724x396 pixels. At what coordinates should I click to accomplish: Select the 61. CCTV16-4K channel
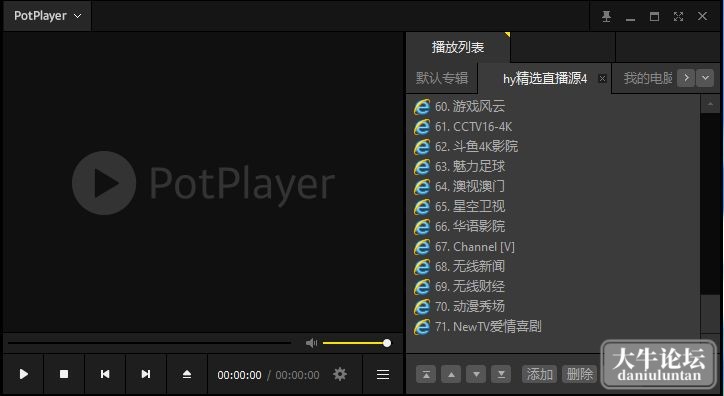[473, 126]
